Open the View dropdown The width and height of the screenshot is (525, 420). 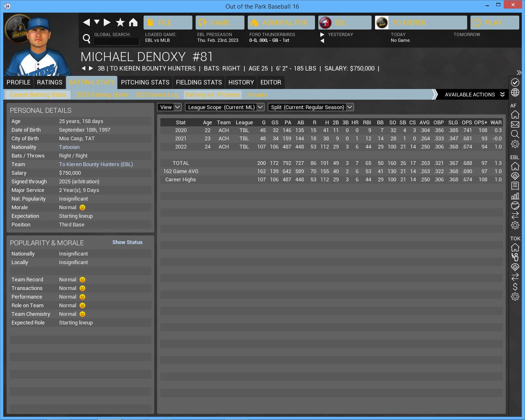(169, 107)
